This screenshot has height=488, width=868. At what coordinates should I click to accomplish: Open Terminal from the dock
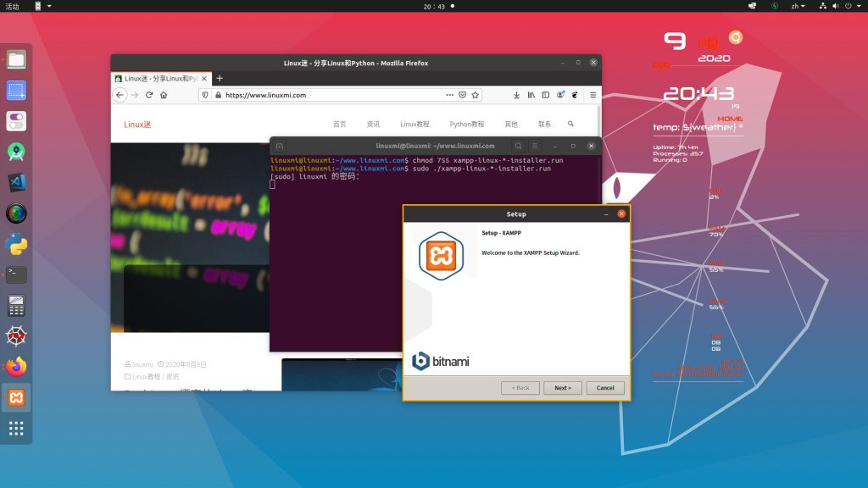pyautogui.click(x=16, y=274)
